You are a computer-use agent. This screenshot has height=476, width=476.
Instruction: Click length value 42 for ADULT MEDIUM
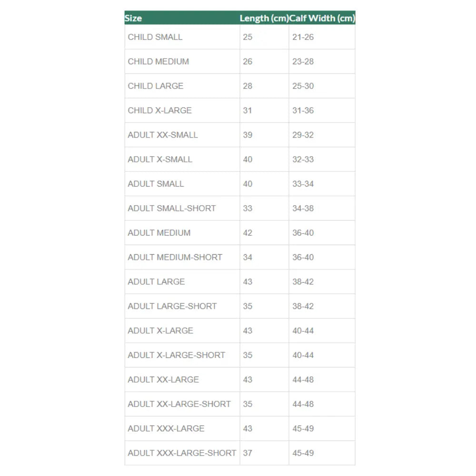point(248,233)
